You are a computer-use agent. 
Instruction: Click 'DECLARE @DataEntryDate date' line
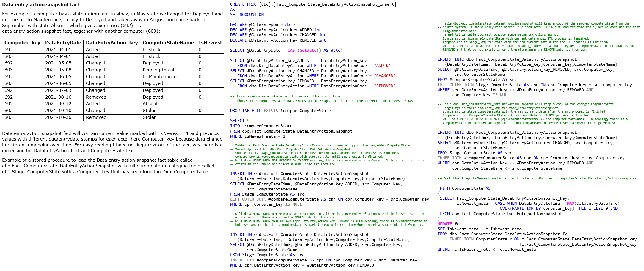[x=262, y=25]
